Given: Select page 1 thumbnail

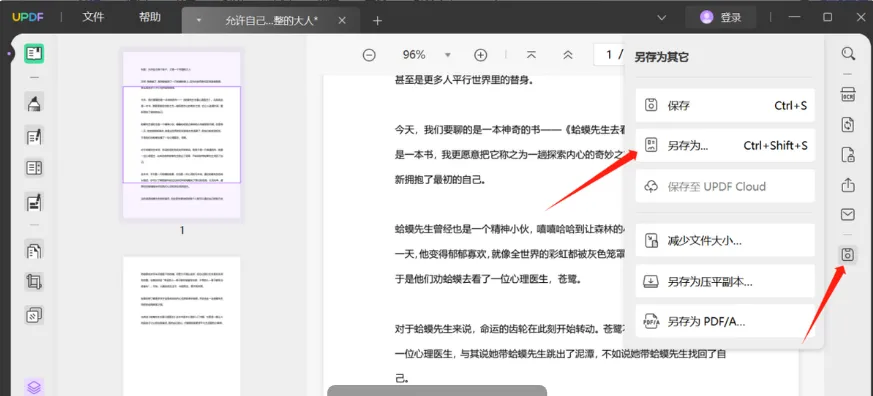Looking at the screenshot, I should (x=182, y=135).
